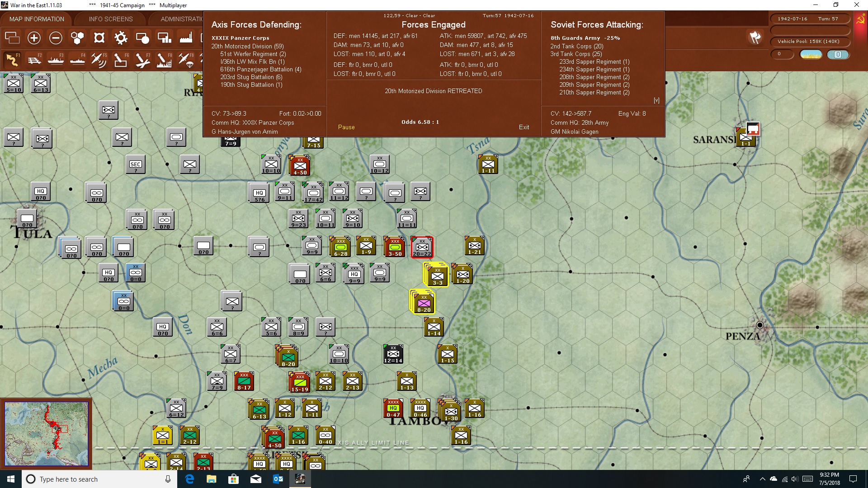Open the Windows Start menu
The width and height of the screenshot is (868, 488).
tap(11, 479)
